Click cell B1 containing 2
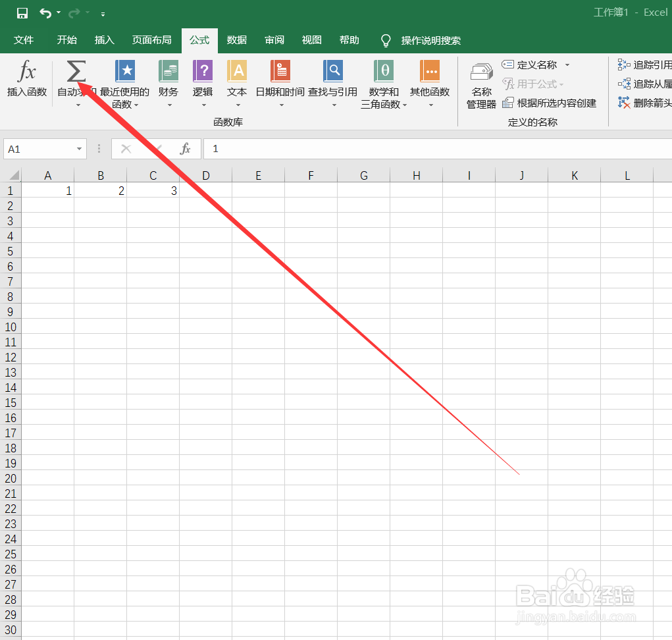672x640 pixels. (100, 190)
